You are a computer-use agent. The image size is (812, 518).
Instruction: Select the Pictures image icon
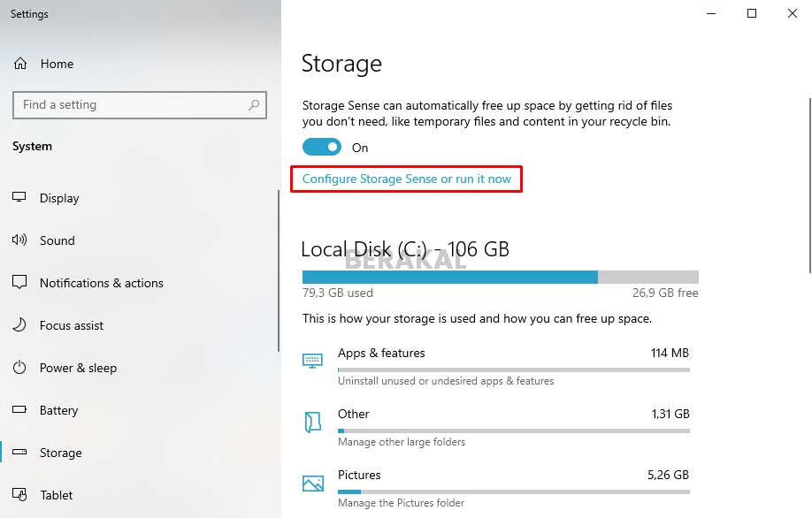pos(312,483)
